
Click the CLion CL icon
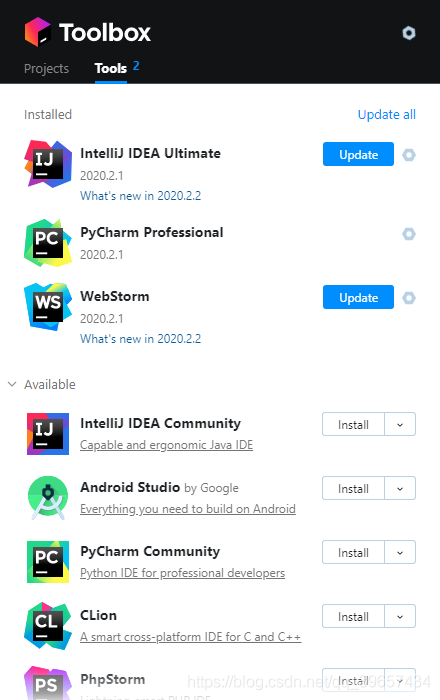click(x=48, y=626)
